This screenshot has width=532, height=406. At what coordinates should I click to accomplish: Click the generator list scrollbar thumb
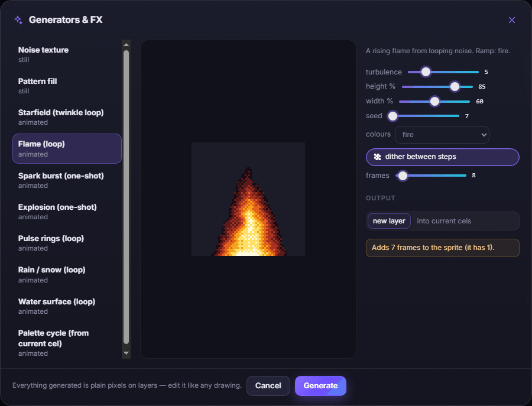pyautogui.click(x=126, y=197)
